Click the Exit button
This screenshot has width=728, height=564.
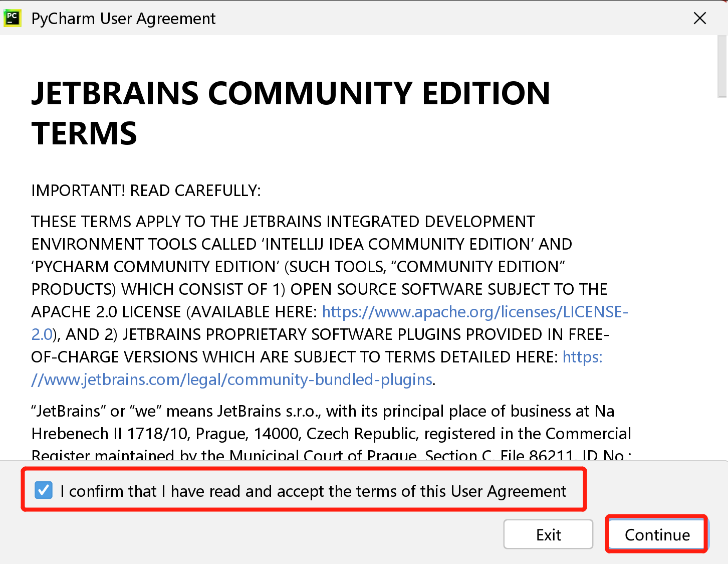[548, 534]
